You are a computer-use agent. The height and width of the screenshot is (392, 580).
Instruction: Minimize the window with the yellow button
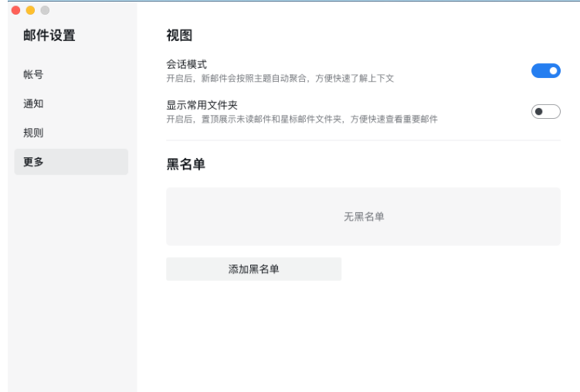[30, 10]
